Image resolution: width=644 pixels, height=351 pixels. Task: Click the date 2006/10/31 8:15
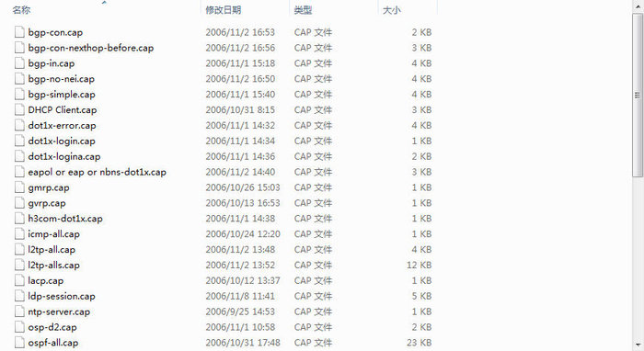(240, 110)
